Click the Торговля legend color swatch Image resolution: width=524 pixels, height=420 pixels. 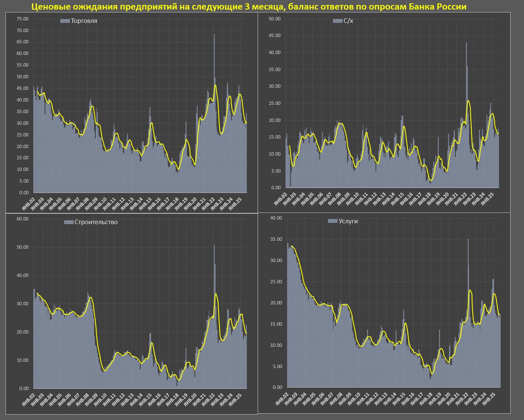pyautogui.click(x=65, y=21)
